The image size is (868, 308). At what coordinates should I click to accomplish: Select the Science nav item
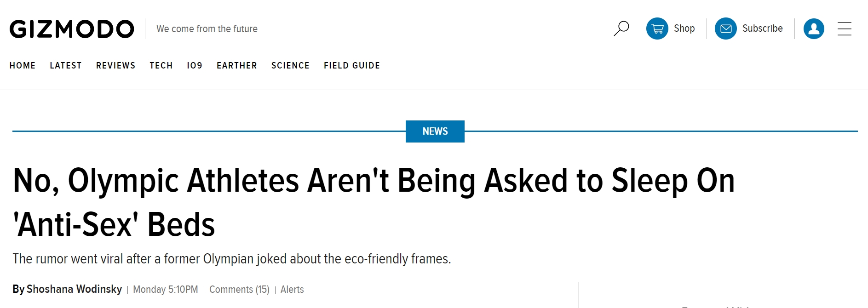290,65
